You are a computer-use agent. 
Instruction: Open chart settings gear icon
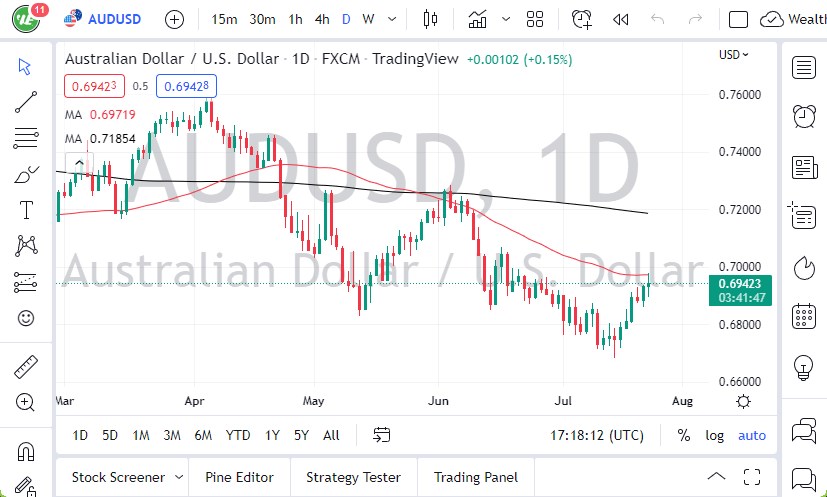click(743, 401)
